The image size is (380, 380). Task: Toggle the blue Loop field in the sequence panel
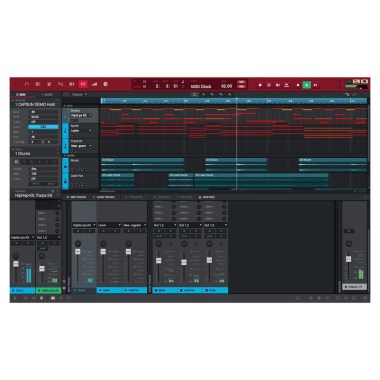click(x=43, y=127)
